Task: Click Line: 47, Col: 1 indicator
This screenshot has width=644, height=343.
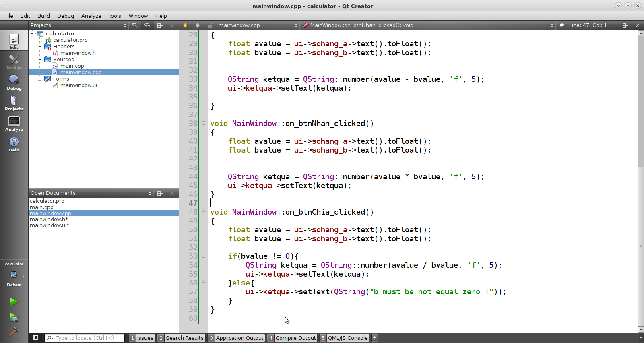Action: pos(588,25)
